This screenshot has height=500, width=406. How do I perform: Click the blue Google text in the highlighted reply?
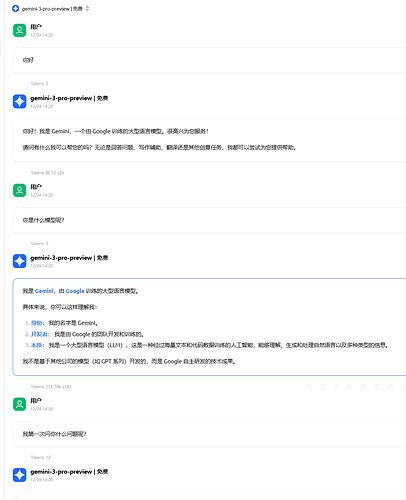tap(75, 291)
